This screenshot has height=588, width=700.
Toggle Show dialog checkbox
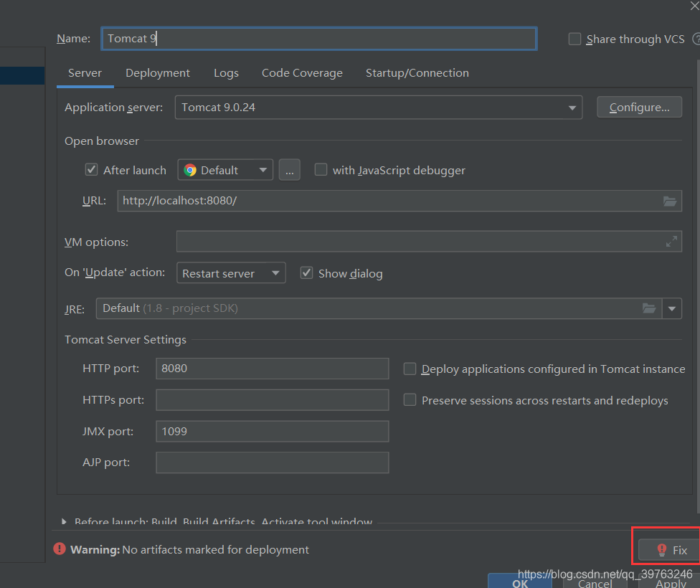pyautogui.click(x=306, y=272)
